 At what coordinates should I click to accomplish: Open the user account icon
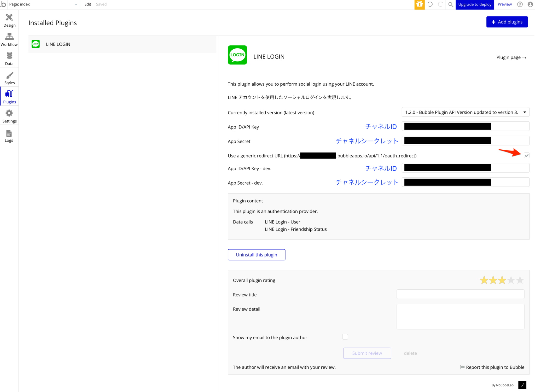coord(530,4)
